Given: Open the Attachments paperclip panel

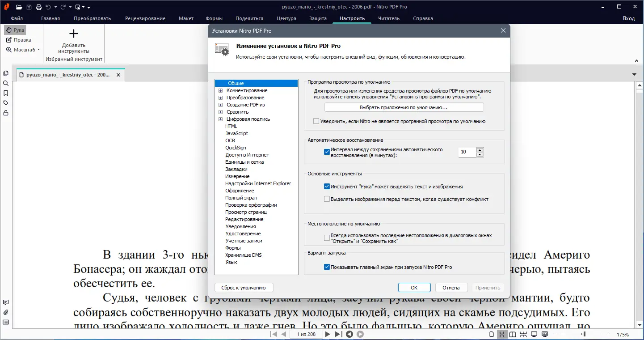Looking at the screenshot, I should [x=6, y=312].
